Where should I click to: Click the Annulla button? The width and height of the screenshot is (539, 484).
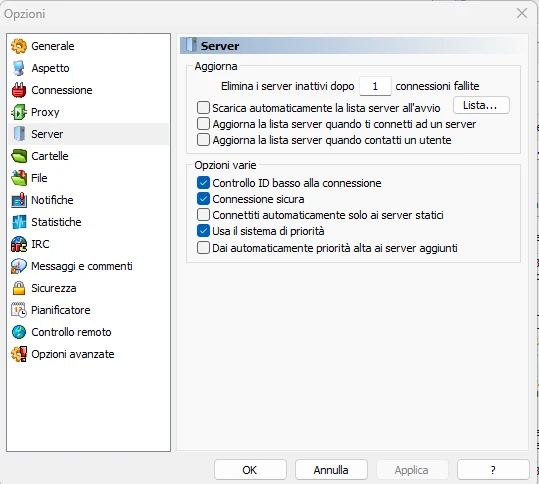[331, 470]
